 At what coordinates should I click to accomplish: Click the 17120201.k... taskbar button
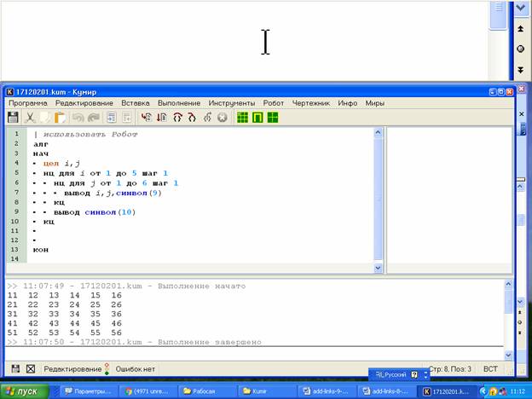pos(445,391)
